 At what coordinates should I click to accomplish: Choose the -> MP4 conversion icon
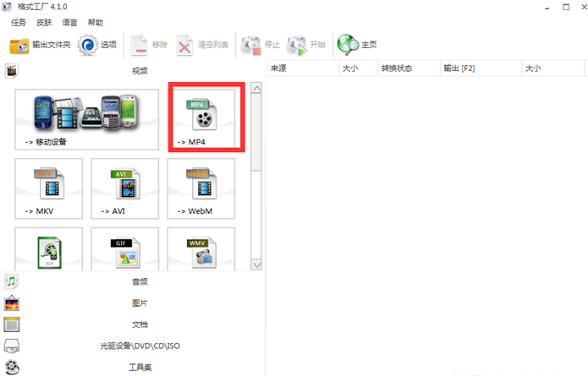click(x=201, y=119)
